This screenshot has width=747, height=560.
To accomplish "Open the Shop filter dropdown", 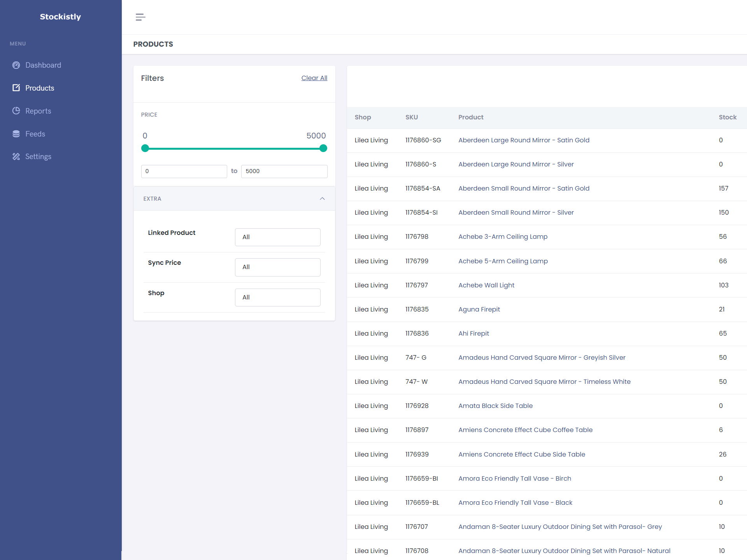I will [x=277, y=297].
